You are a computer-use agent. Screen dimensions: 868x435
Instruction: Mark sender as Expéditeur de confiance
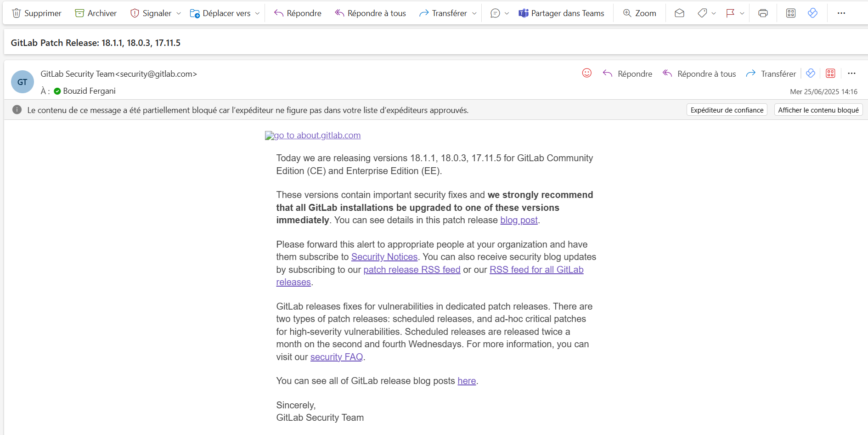(727, 110)
